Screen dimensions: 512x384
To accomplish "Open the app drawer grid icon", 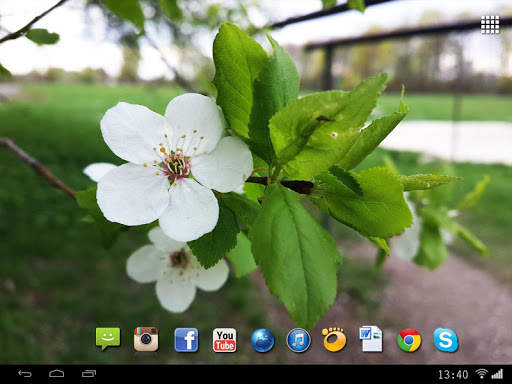I will [490, 25].
